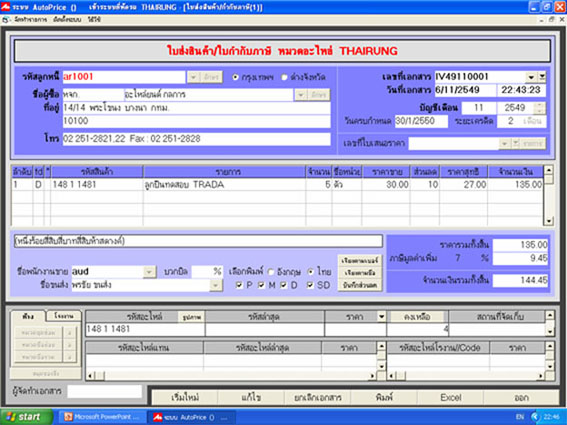Image resolution: width=567 pixels, height=425 pixels.
Task: Click the postal code field 10100
Action: pyautogui.click(x=196, y=121)
